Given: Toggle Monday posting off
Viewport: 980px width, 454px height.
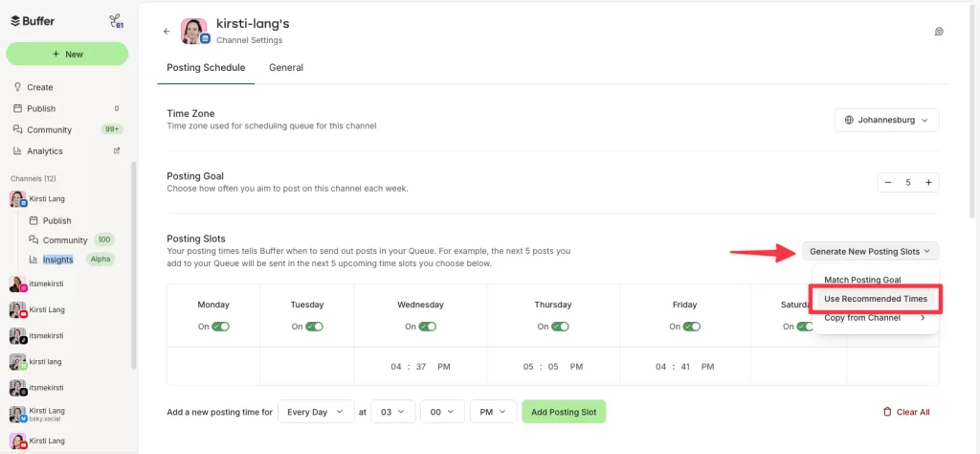Looking at the screenshot, I should tap(221, 327).
